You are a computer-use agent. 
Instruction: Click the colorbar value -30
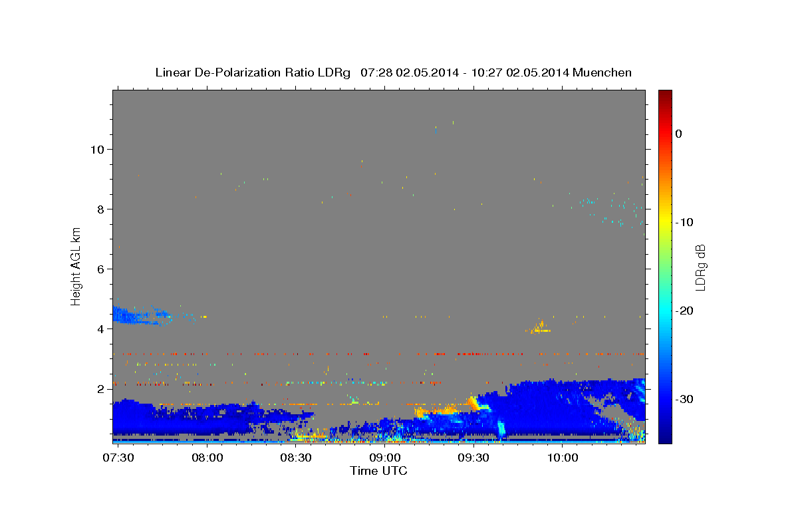click(684, 399)
